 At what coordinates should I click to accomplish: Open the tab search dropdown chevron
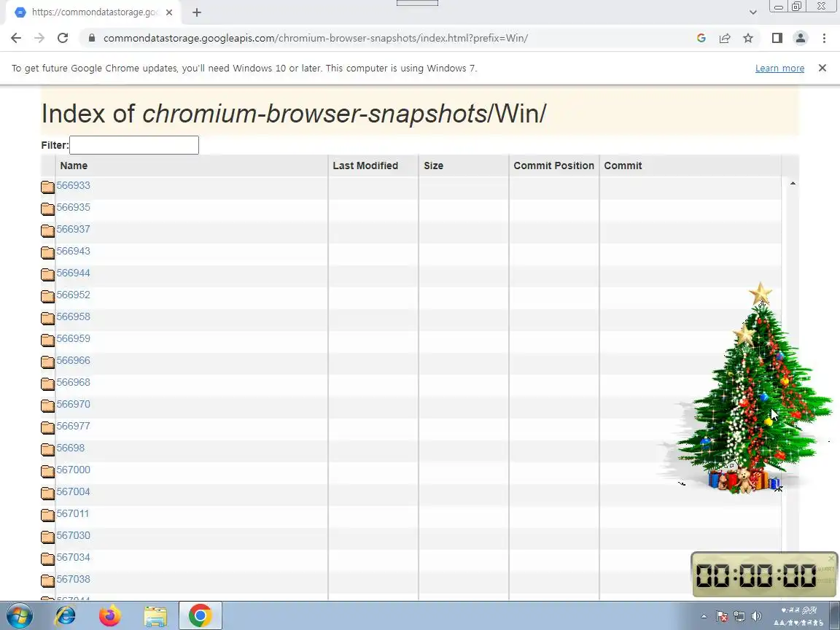coord(752,12)
